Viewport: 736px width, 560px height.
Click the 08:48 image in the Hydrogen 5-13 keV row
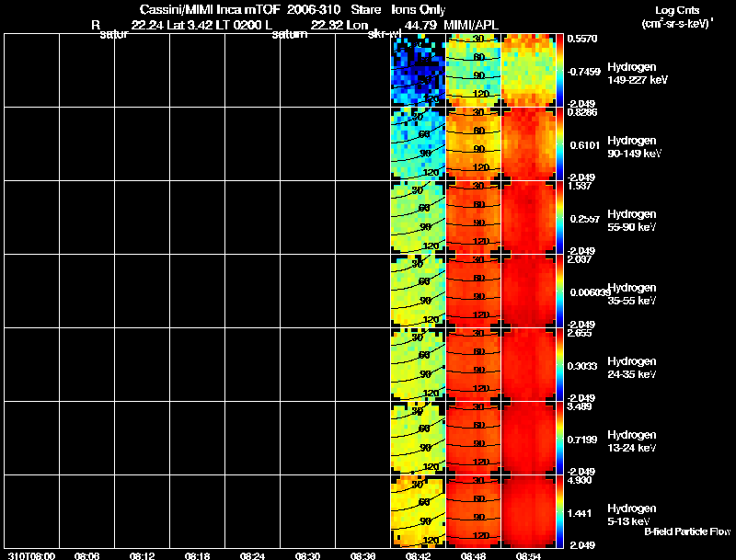473,511
